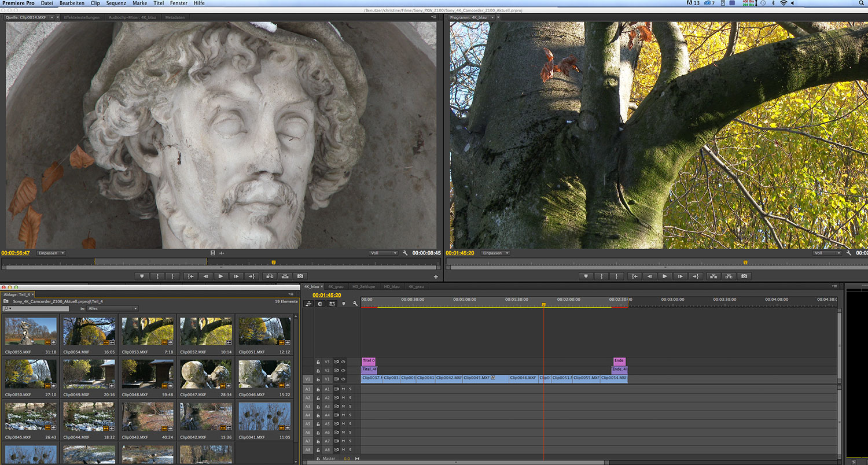868x465 pixels.
Task: Switch to the HD_Zeitlupe sequence tab
Action: click(x=363, y=287)
